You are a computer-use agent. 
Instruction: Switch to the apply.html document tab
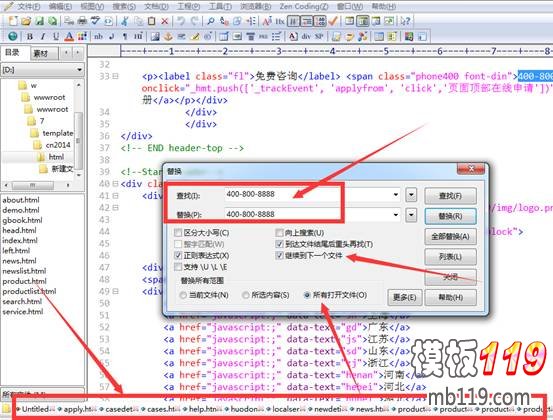click(78, 409)
